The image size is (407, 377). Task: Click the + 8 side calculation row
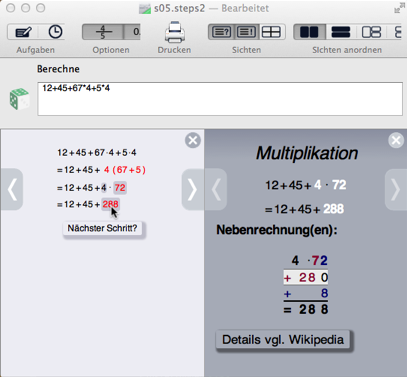(x=306, y=293)
